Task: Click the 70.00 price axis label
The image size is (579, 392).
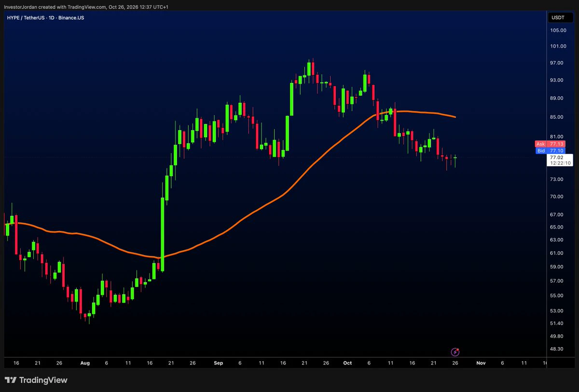Action: [x=557, y=196]
